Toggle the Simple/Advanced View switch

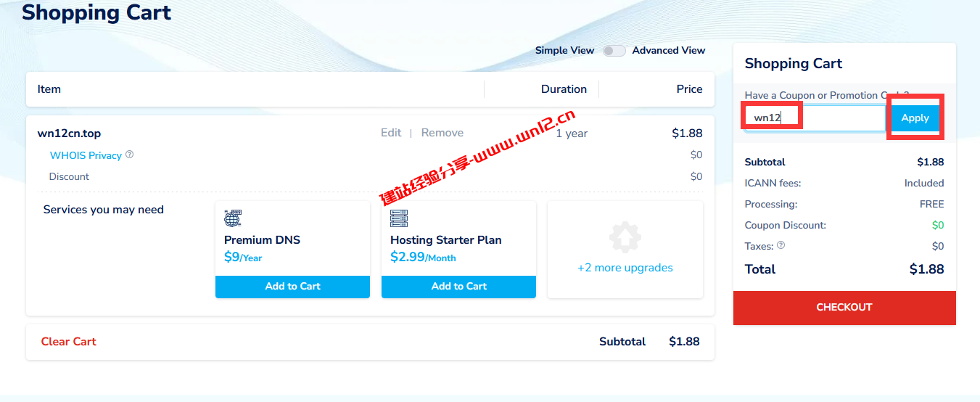pyautogui.click(x=614, y=51)
